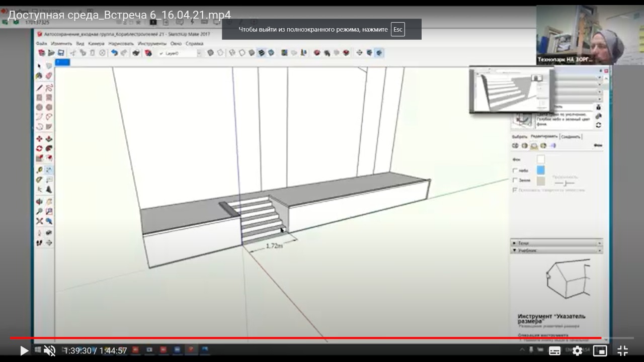Pick the Tape Measure tool
This screenshot has height=362, width=644.
39,170
